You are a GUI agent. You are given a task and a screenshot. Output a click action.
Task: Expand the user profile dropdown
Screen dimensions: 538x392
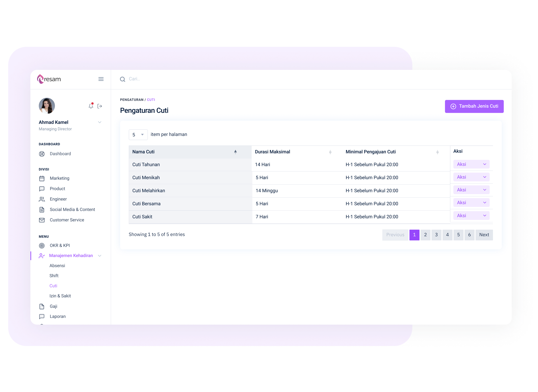point(99,122)
